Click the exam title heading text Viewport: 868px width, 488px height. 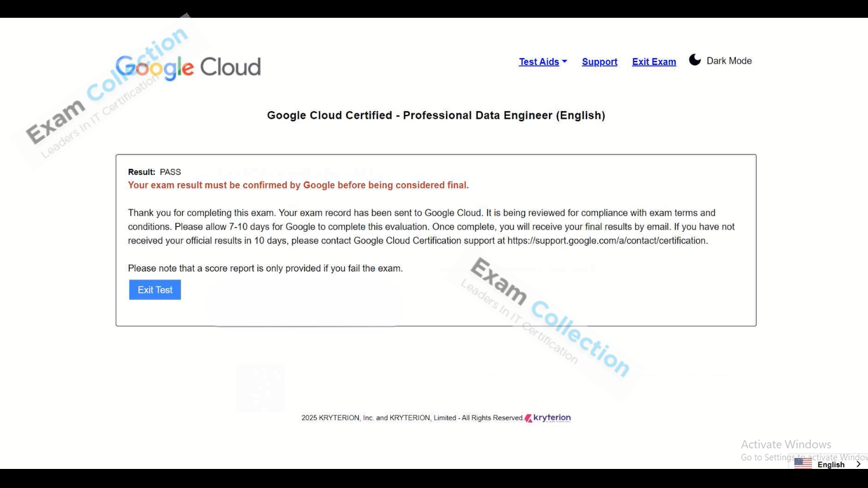pyautogui.click(x=436, y=116)
